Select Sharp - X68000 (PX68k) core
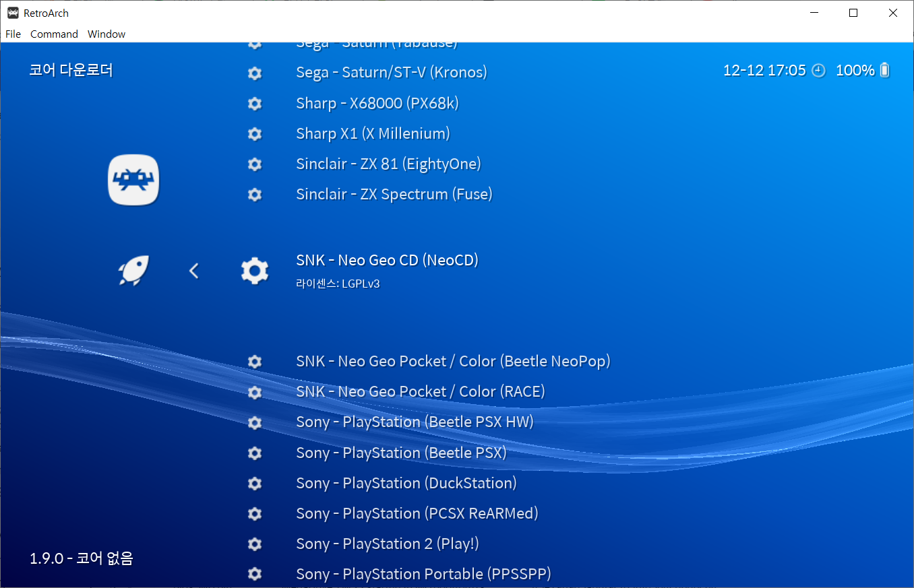The image size is (914, 588). coord(377,103)
